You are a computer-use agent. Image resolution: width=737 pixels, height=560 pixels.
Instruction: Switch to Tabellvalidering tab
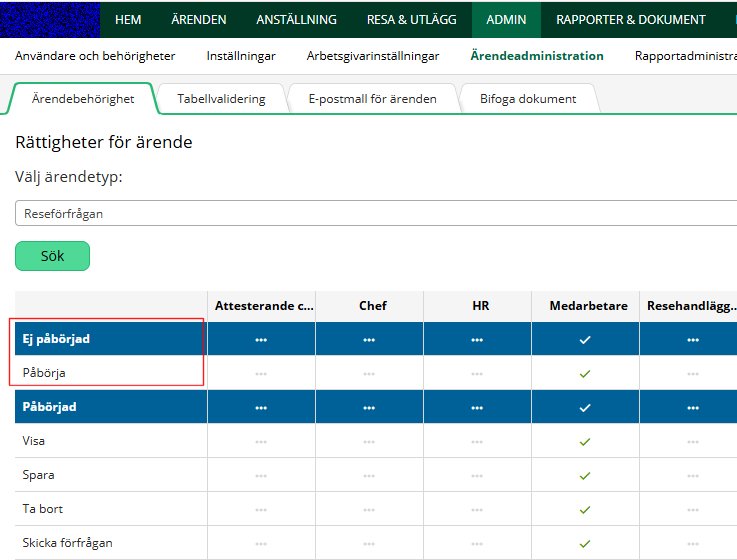221,99
